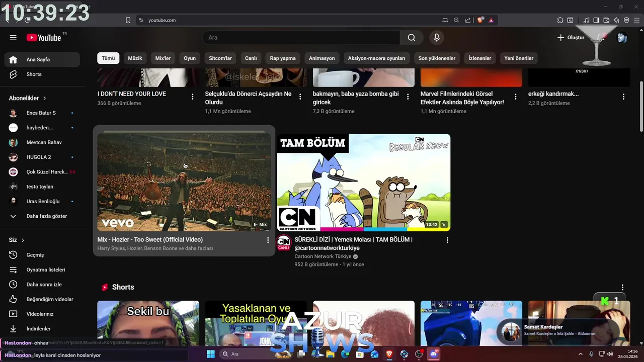Image resolution: width=644 pixels, height=362 pixels.
Task: Open Beğendiğim videolar in the sidebar
Action: (42, 299)
